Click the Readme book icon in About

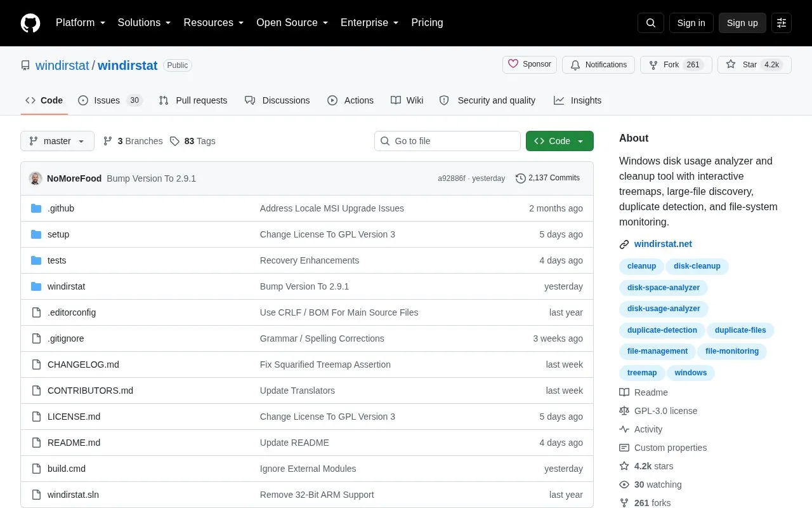click(624, 392)
